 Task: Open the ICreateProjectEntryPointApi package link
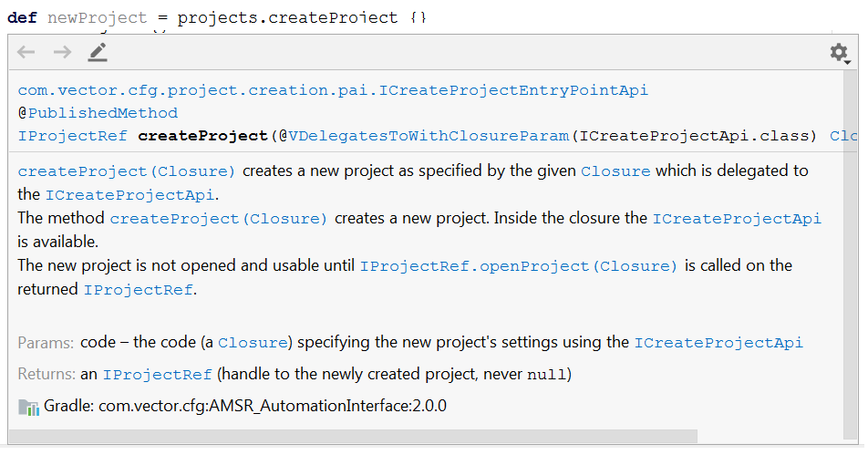point(333,90)
